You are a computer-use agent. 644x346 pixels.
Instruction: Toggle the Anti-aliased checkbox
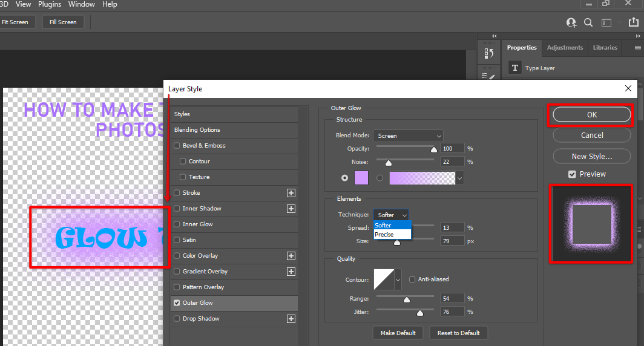point(412,279)
